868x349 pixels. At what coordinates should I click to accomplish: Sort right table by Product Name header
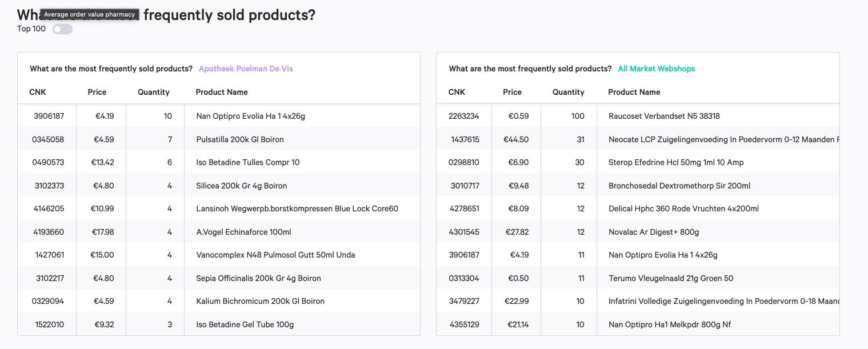[634, 92]
